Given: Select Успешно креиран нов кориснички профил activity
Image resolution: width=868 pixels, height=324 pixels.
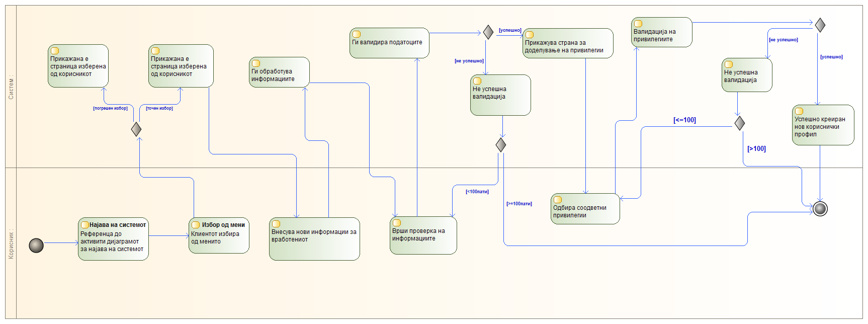Looking at the screenshot, I should [823, 125].
